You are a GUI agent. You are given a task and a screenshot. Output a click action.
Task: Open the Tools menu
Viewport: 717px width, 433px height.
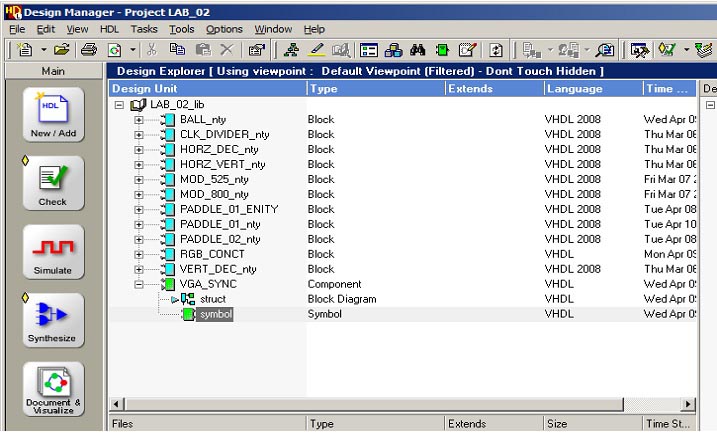pos(182,29)
